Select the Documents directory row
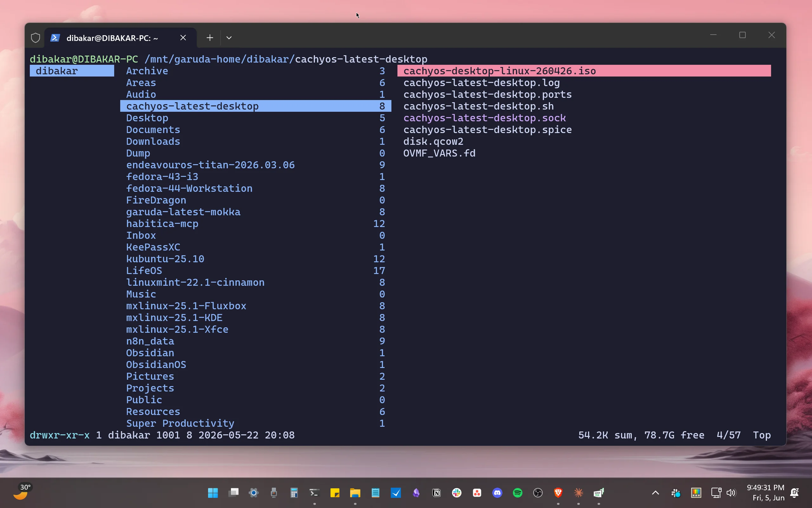This screenshot has height=508, width=812. [255, 130]
